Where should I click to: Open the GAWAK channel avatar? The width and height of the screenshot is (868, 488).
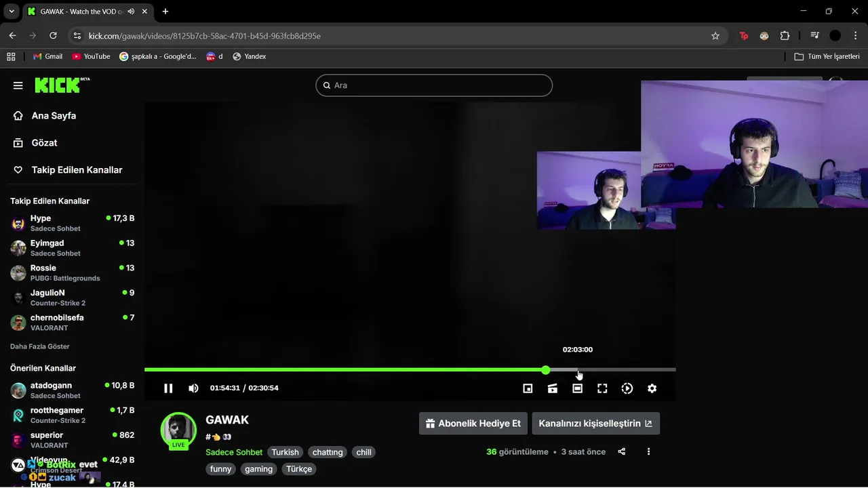pyautogui.click(x=178, y=430)
